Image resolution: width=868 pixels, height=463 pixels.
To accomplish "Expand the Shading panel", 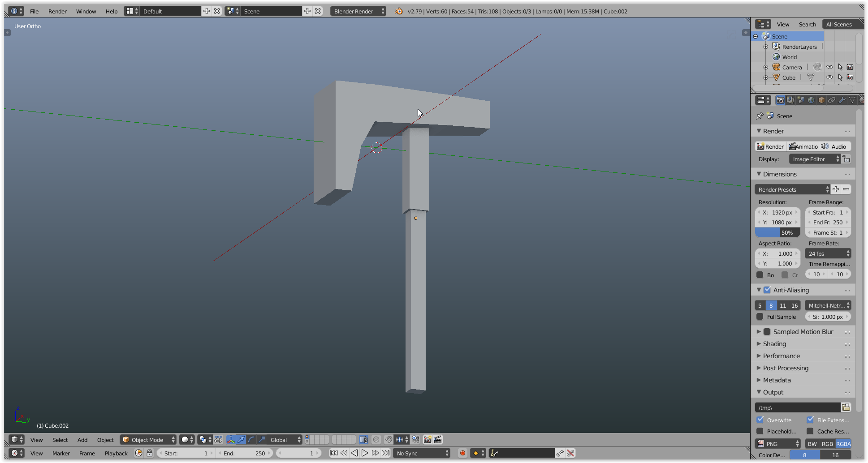I will (x=774, y=344).
